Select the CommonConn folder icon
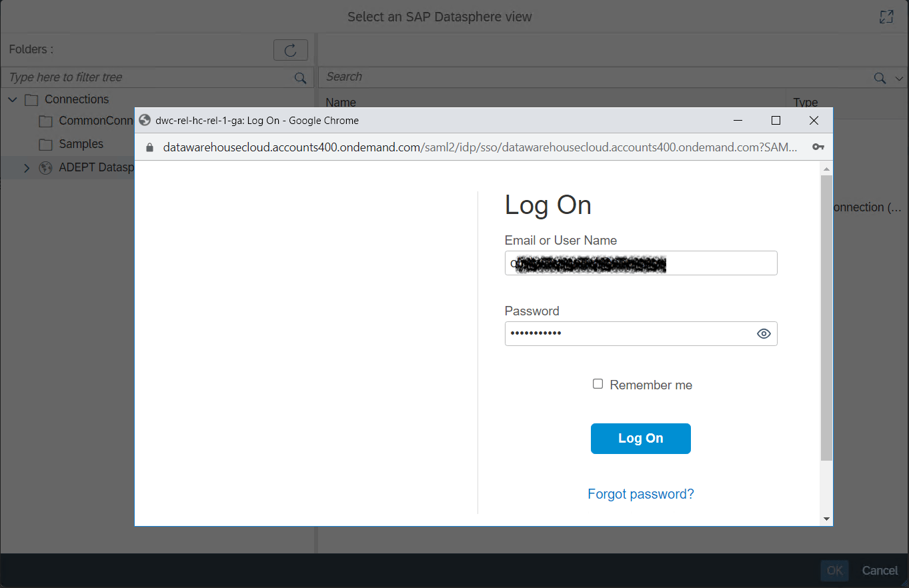Screen dimensions: 909x588 (x=45, y=121)
